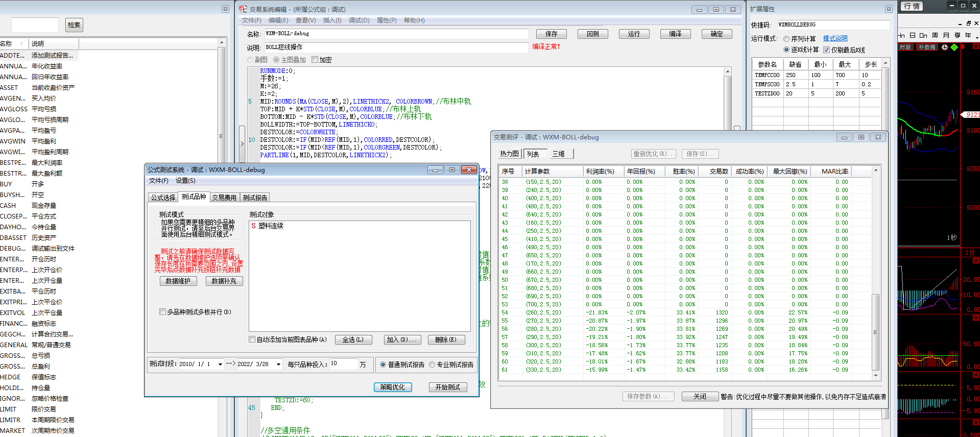Click restore icon of inner chart window
Image resolution: width=980 pixels, height=437 pixels.
(x=968, y=23)
